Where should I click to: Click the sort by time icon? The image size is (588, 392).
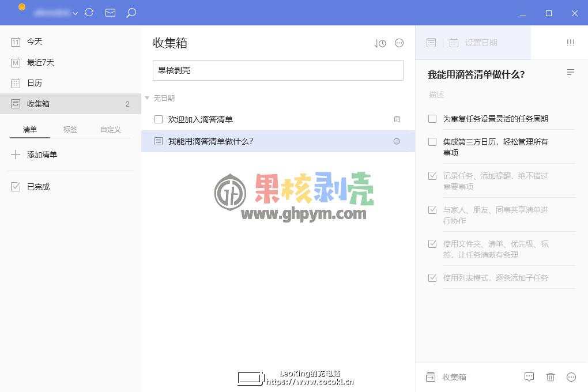coord(380,43)
